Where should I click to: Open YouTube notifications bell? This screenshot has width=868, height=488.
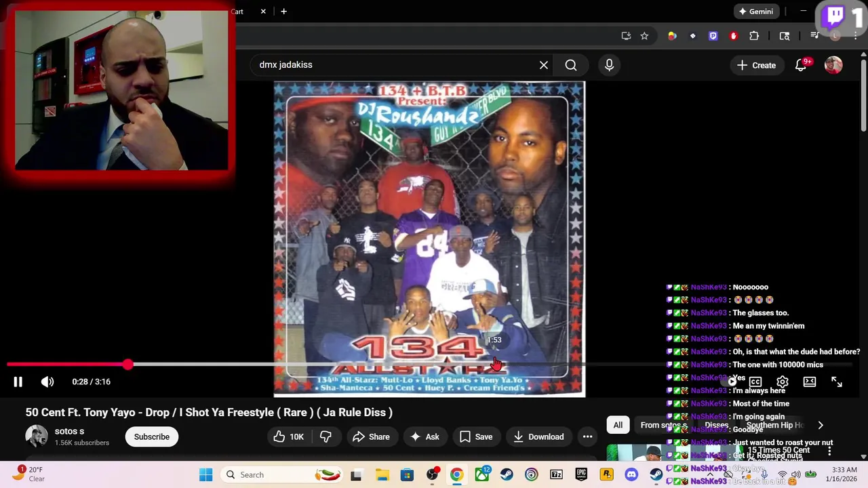pos(801,65)
